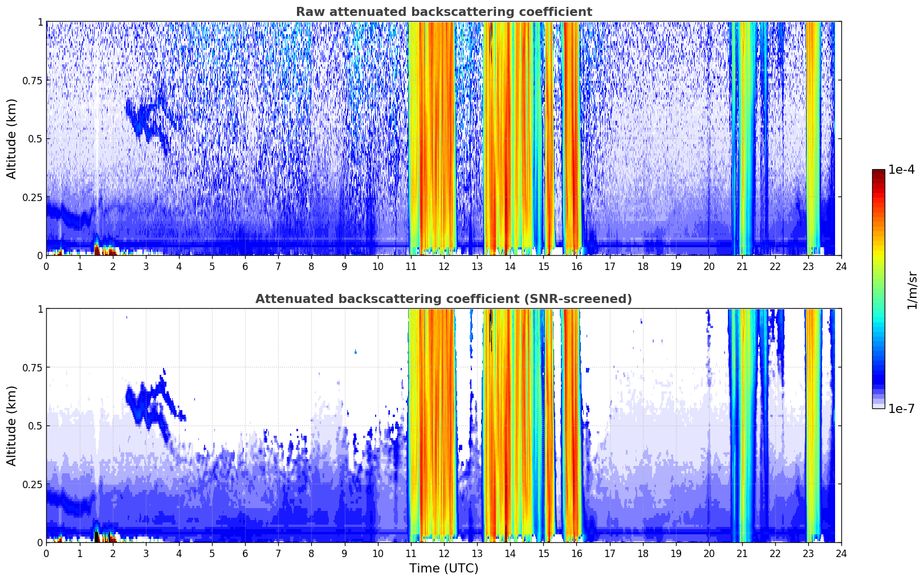Click the '6' hour tick under raw plot
Image resolution: width=924 pixels, height=581 pixels.
point(245,266)
